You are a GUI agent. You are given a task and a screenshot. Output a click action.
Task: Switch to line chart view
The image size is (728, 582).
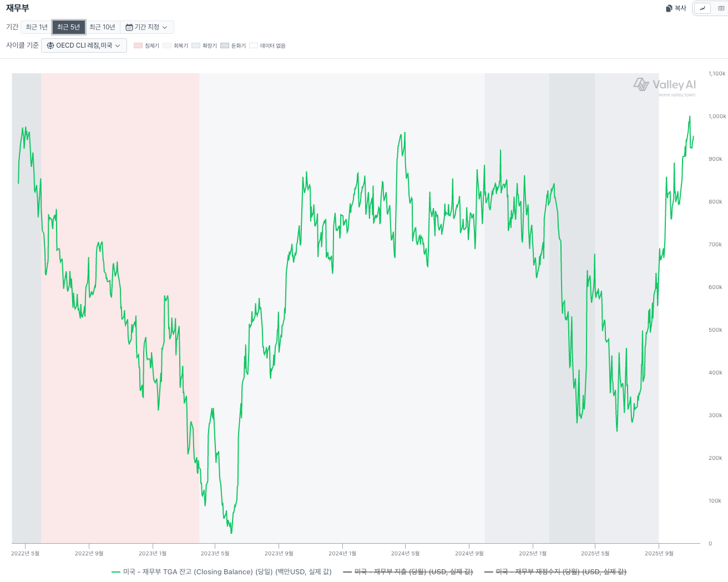point(702,8)
